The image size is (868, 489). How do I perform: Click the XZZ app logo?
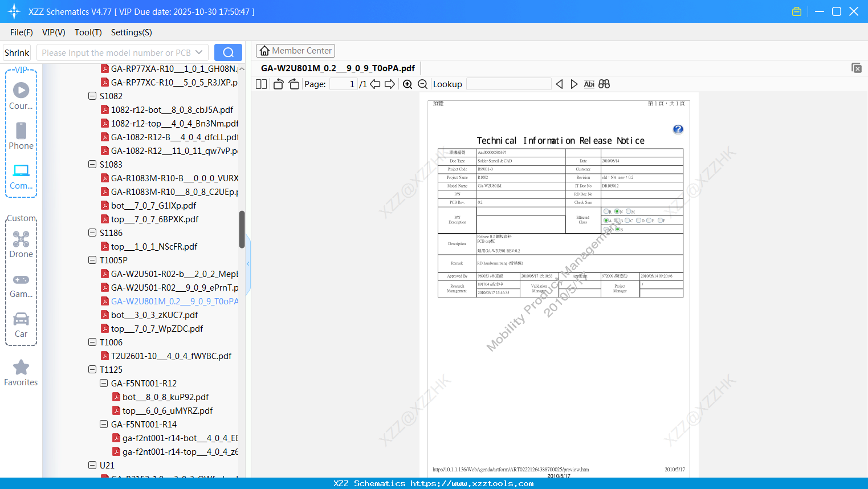(14, 11)
